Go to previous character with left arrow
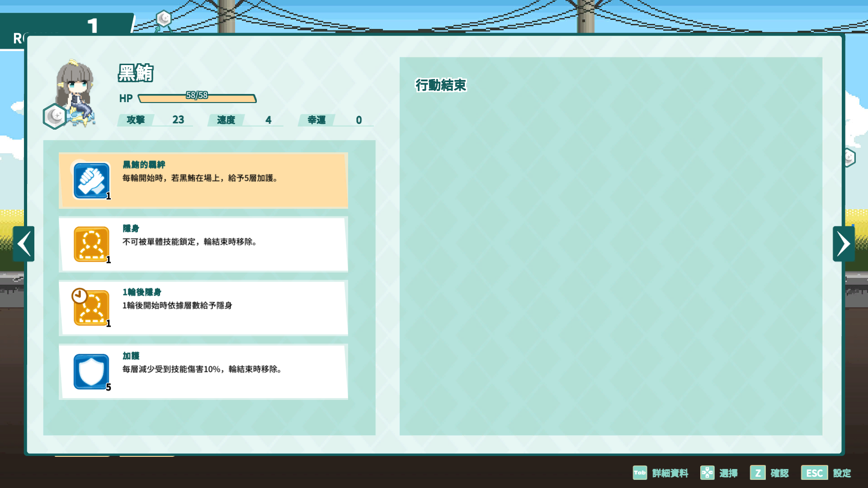 click(24, 244)
